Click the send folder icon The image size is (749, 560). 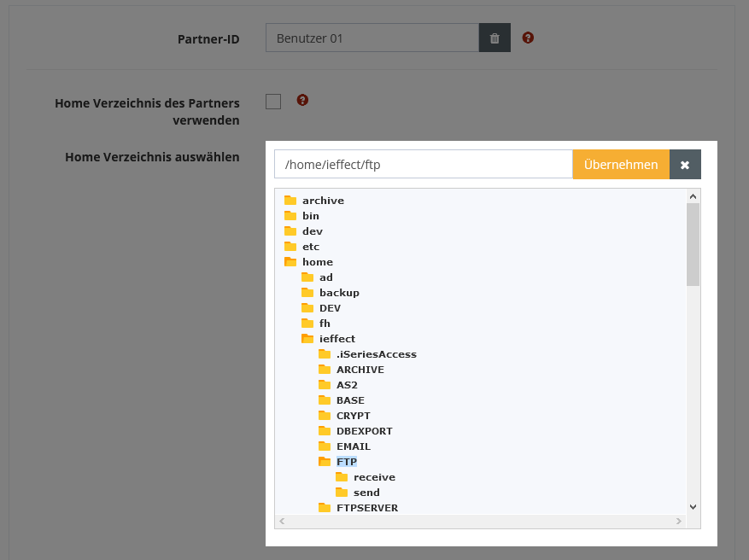pos(342,493)
